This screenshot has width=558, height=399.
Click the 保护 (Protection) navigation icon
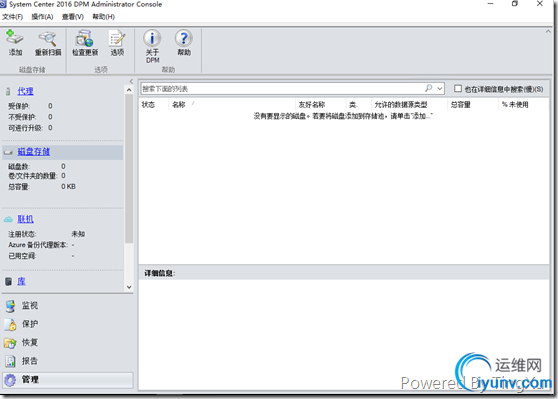click(x=10, y=324)
